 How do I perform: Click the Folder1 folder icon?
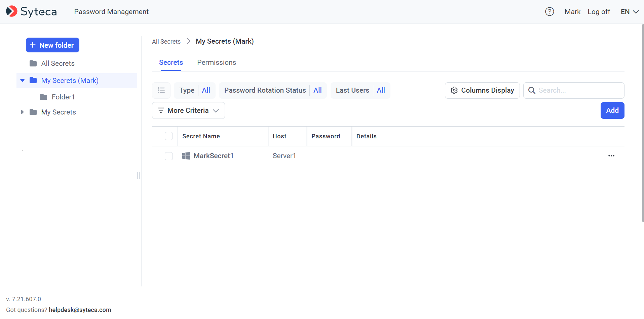pyautogui.click(x=44, y=97)
